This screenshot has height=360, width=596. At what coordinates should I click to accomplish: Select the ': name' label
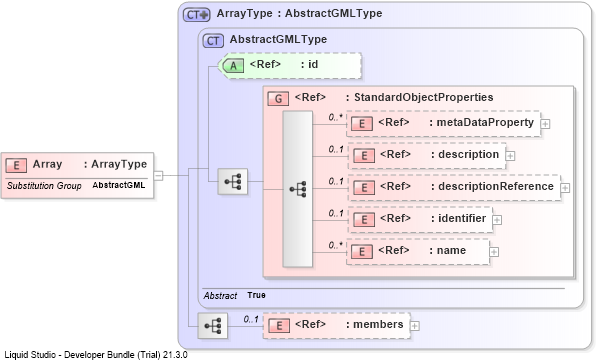click(447, 250)
